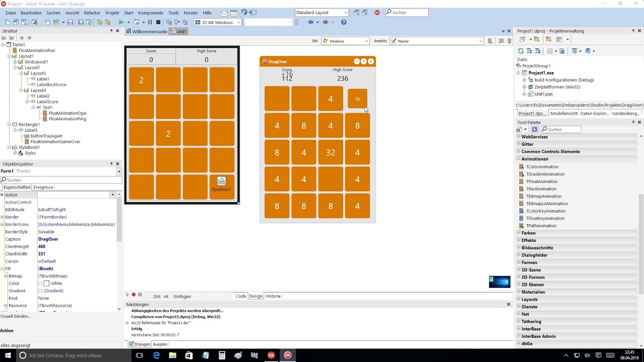Switch to the Ereignisse tab

(43, 187)
